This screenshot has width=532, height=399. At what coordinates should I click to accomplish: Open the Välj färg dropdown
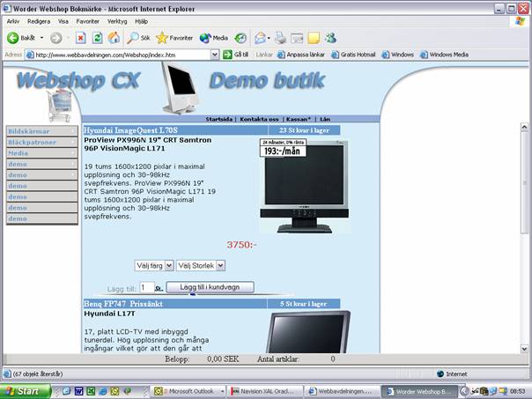pyautogui.click(x=154, y=265)
